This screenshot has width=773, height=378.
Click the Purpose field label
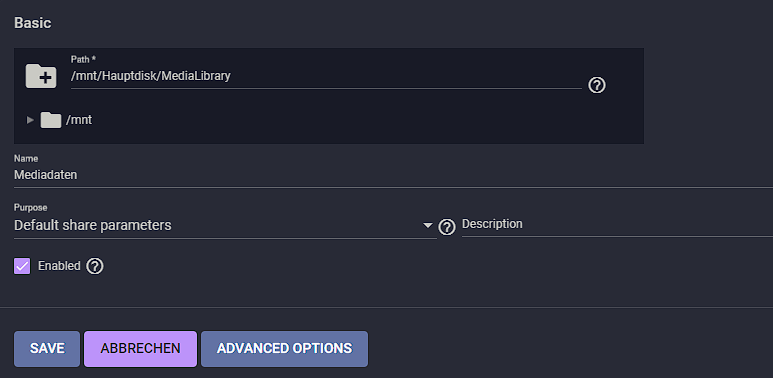coord(31,207)
